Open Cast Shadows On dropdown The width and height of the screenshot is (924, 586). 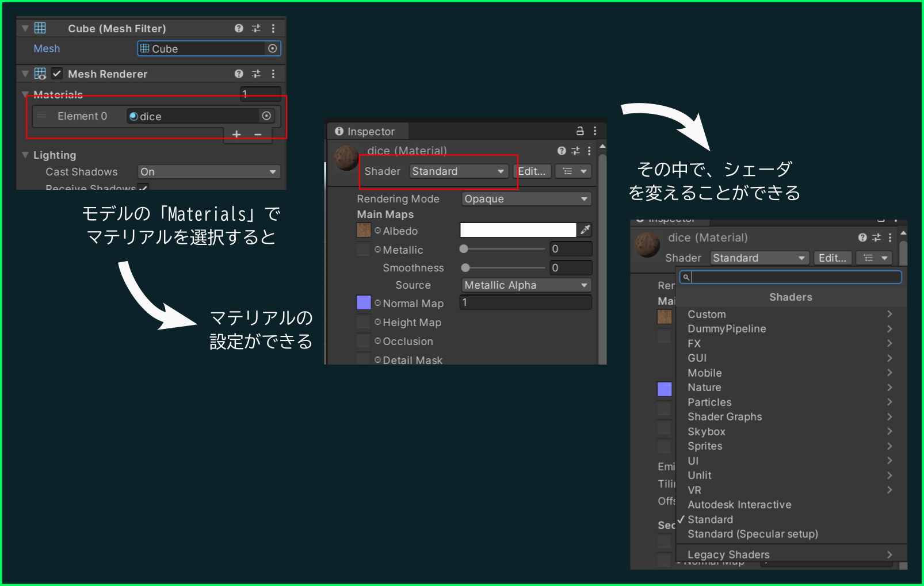tap(209, 172)
